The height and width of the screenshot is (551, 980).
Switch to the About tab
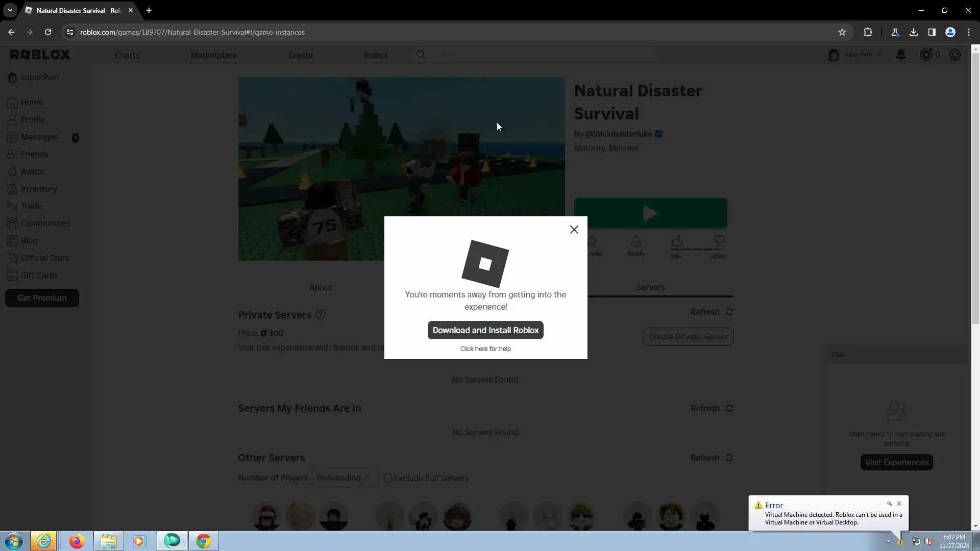[321, 287]
